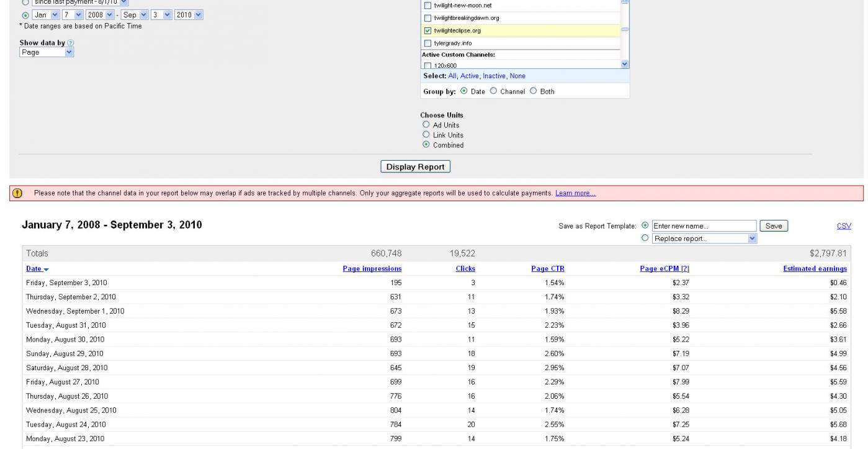Click the Save button for report template
868x449 pixels.
(x=774, y=226)
